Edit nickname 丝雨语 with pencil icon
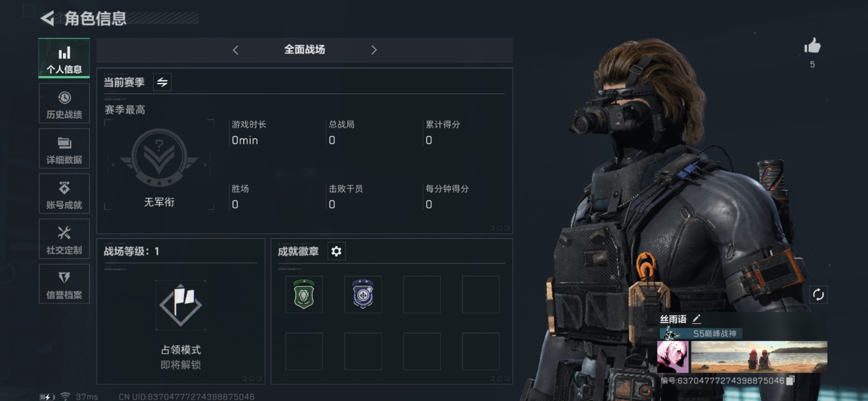 click(x=697, y=319)
